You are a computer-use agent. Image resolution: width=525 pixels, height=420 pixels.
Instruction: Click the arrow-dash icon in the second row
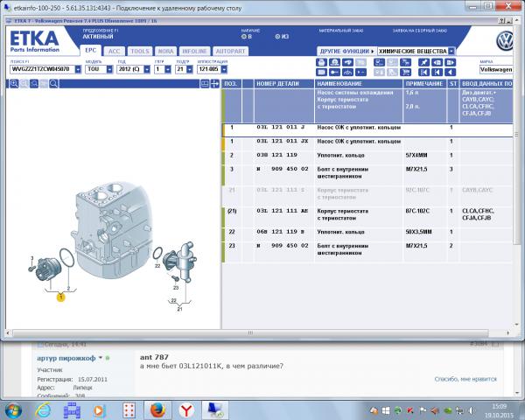coord(360,72)
